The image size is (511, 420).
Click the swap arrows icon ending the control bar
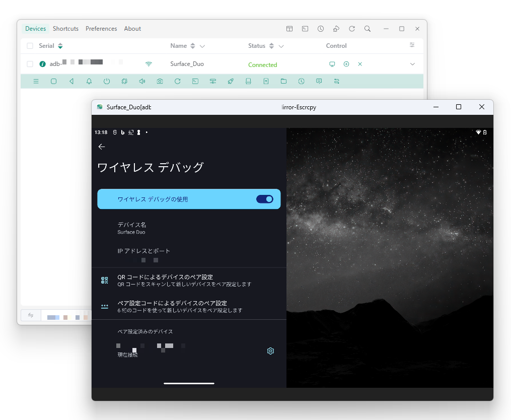point(337,81)
